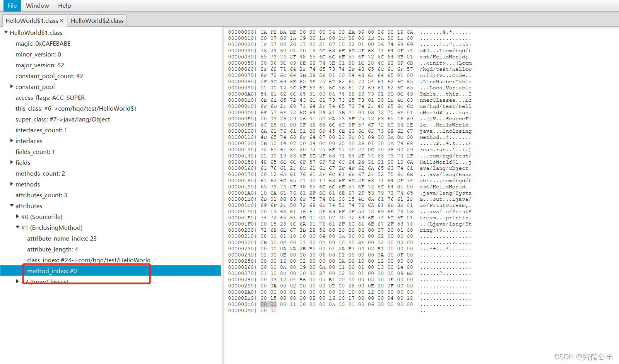Expand the #2 (InnerClasses) attribute

point(17,281)
